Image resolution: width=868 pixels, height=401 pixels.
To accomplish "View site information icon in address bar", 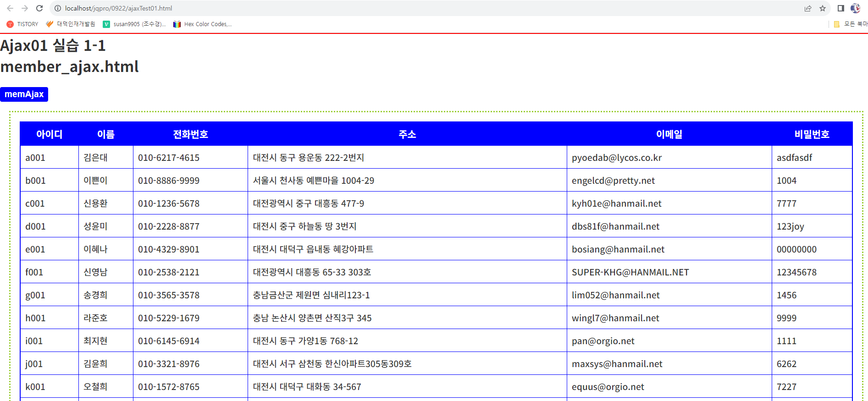I will pyautogui.click(x=58, y=8).
